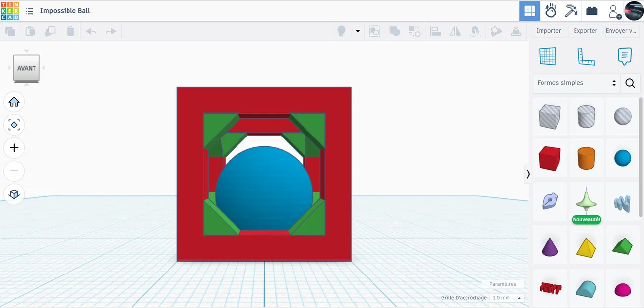Select the Workplane tool in the shapes panel
The width and height of the screenshot is (644, 308).
point(547,56)
